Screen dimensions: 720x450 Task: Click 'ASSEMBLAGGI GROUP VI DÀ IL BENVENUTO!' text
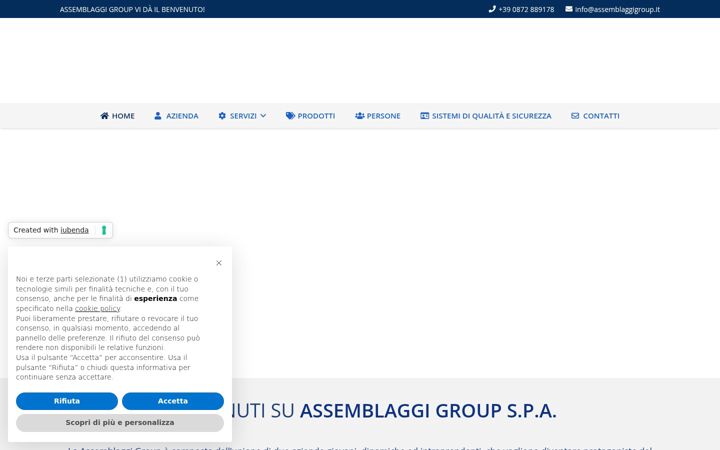coord(132,9)
